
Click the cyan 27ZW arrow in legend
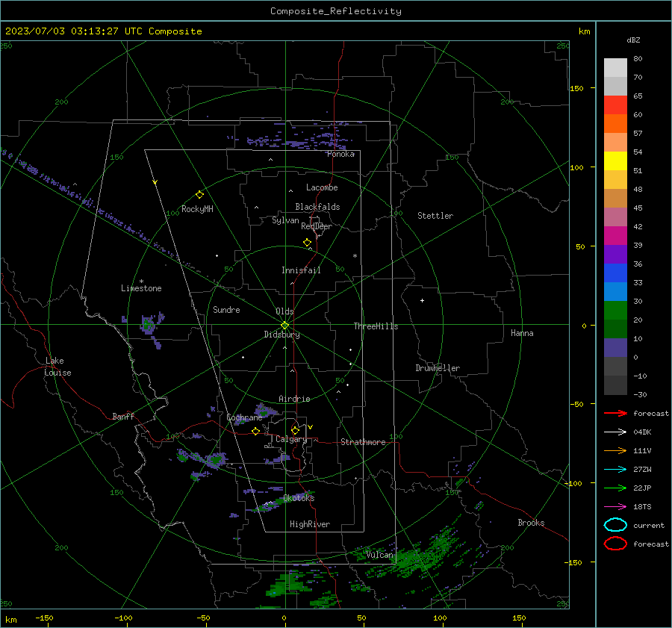coord(615,470)
